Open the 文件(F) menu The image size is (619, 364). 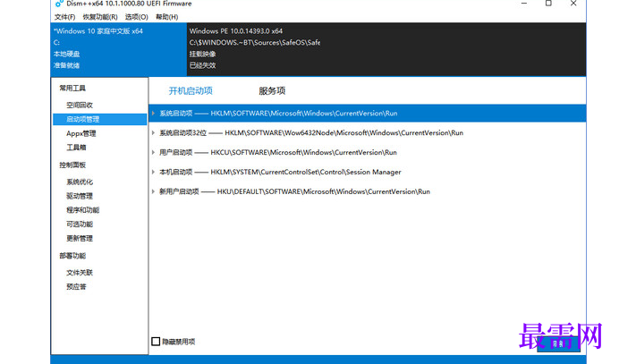tap(64, 17)
